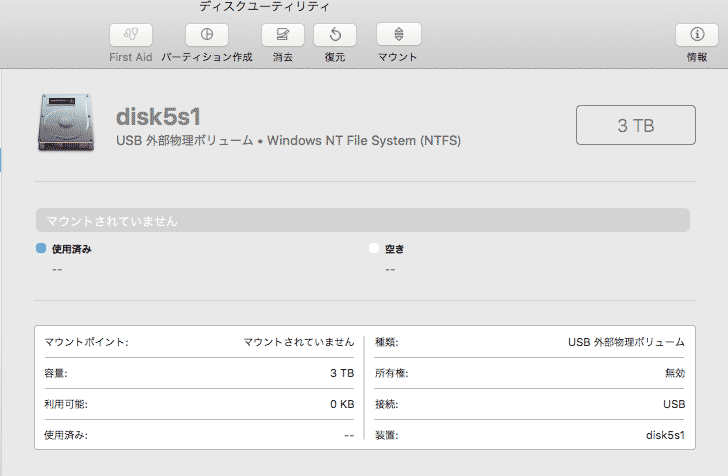
Task: Select the First Aid toolbar label
Action: pyautogui.click(x=130, y=57)
